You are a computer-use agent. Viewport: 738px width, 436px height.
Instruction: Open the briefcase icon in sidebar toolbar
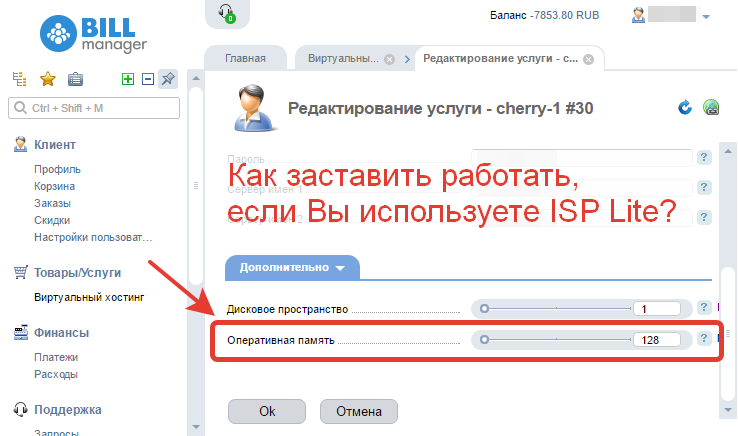(75, 79)
